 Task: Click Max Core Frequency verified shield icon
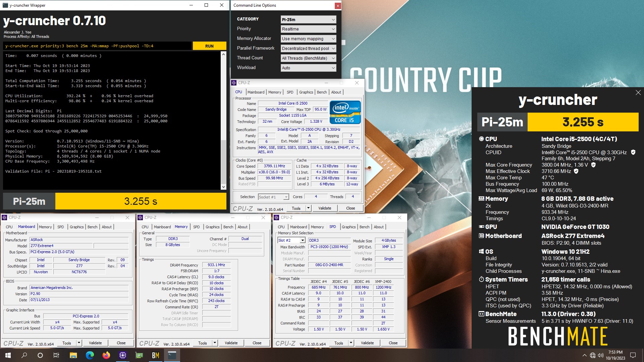593,165
